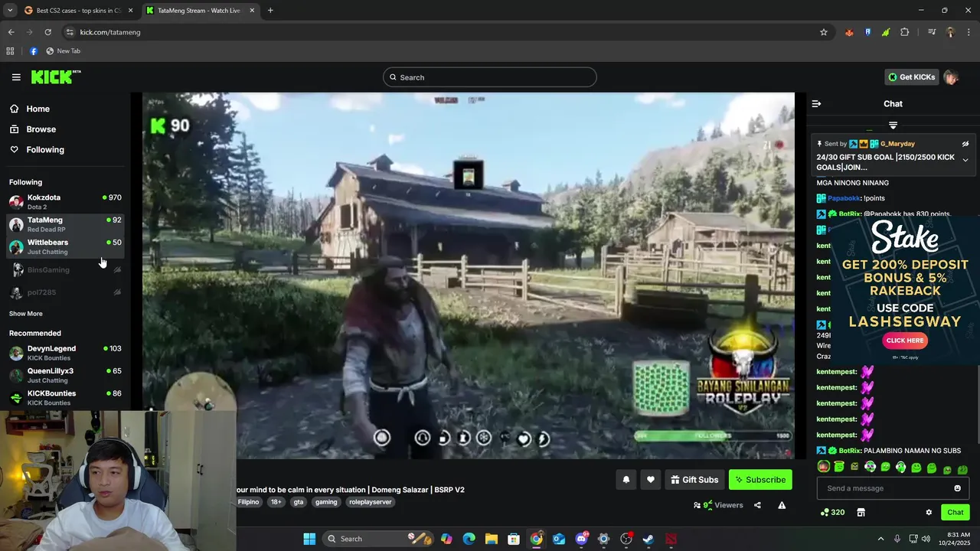Click CLICK HERE on Stake ad
This screenshot has height=551, width=980.
(x=905, y=341)
